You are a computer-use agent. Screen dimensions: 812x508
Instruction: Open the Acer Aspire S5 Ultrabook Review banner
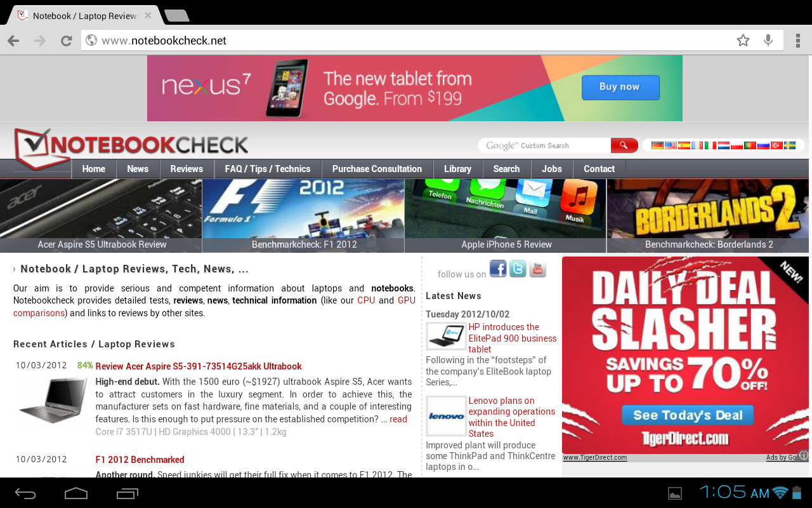101,216
